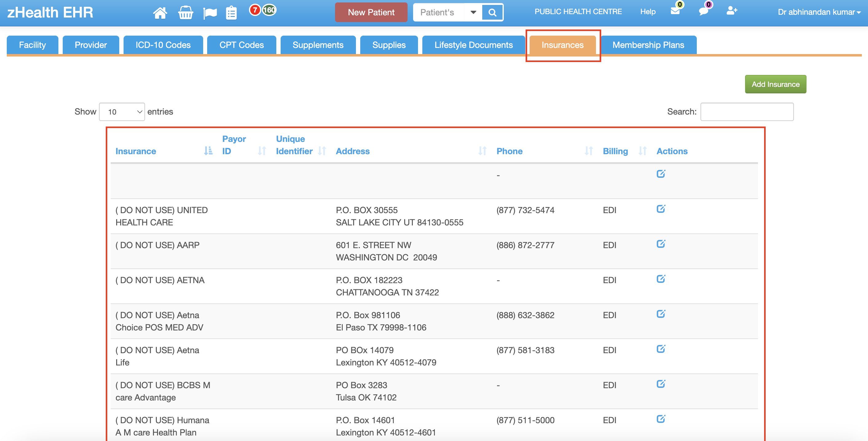
Task: Select EDI billing in AARP row
Action: click(x=610, y=245)
